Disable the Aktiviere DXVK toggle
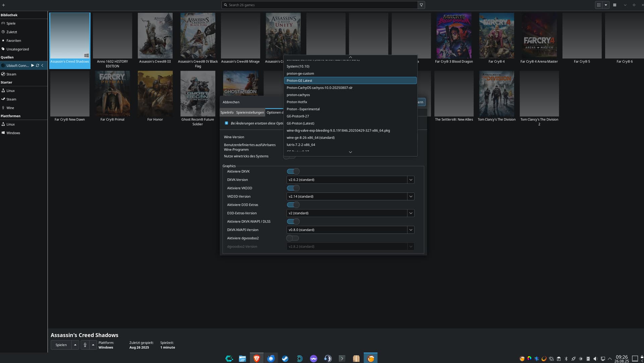The image size is (644, 363). click(293, 172)
